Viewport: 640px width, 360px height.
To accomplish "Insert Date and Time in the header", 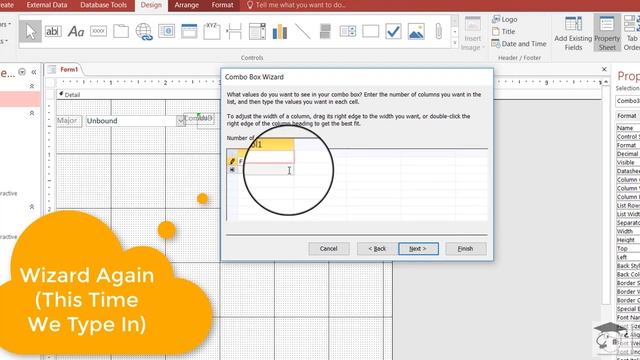I will click(x=519, y=44).
